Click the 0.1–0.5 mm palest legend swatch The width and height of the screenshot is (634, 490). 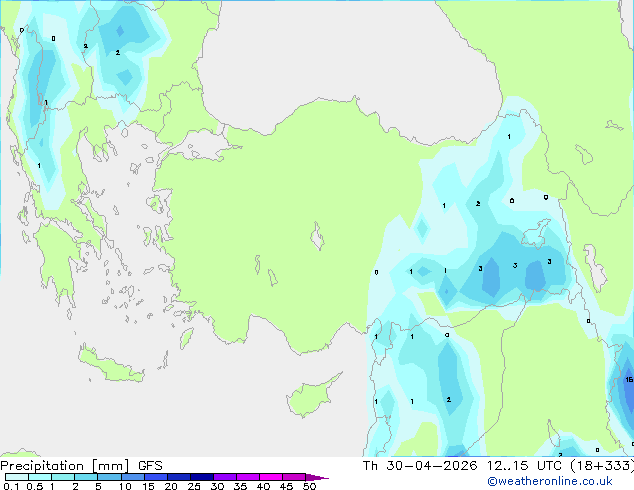(x=17, y=477)
